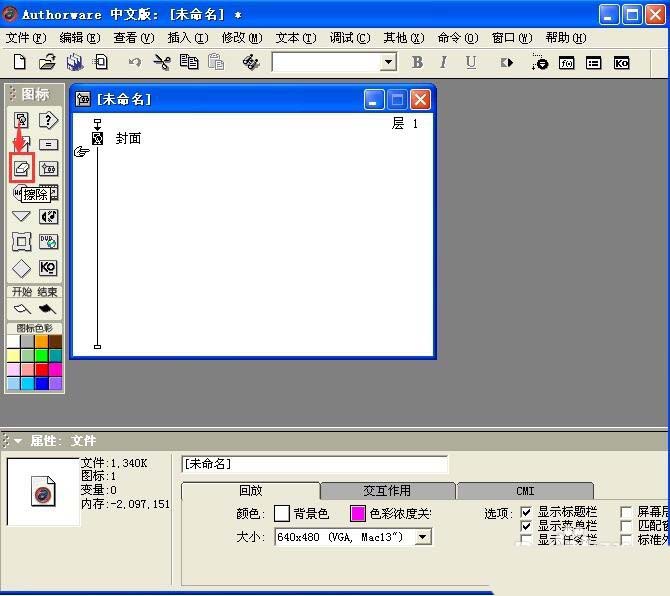Paste using the toolbar clipboard icon
Image resolution: width=670 pixels, height=596 pixels.
[x=216, y=62]
